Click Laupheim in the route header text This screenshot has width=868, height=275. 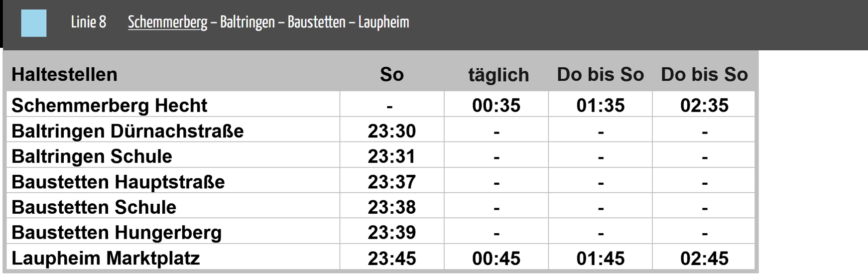pos(383,22)
